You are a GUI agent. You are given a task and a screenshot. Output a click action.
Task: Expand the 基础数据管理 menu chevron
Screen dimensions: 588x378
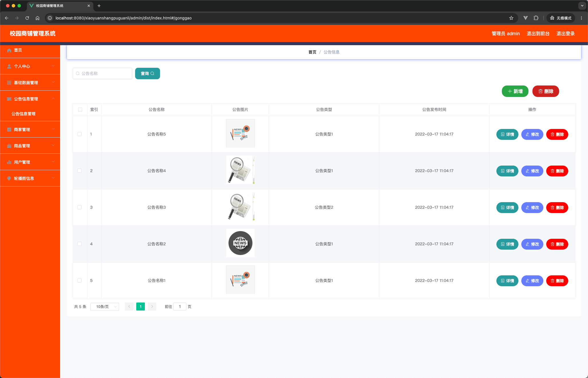coord(53,82)
